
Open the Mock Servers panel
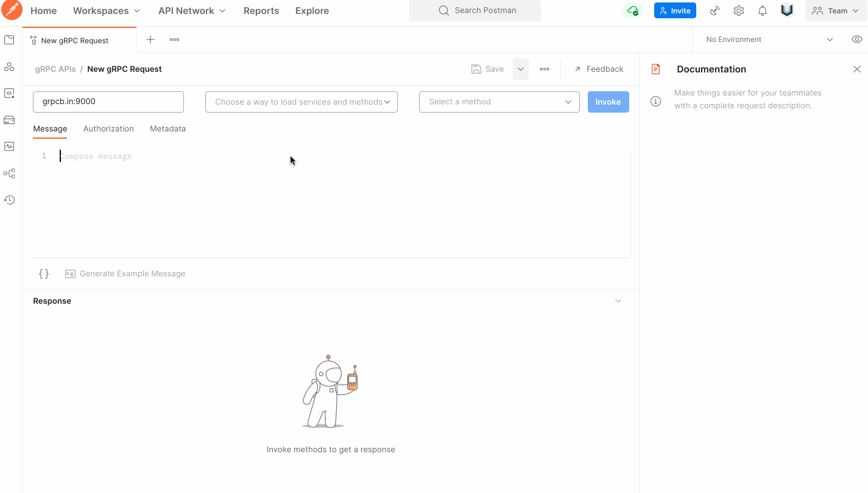coord(9,120)
